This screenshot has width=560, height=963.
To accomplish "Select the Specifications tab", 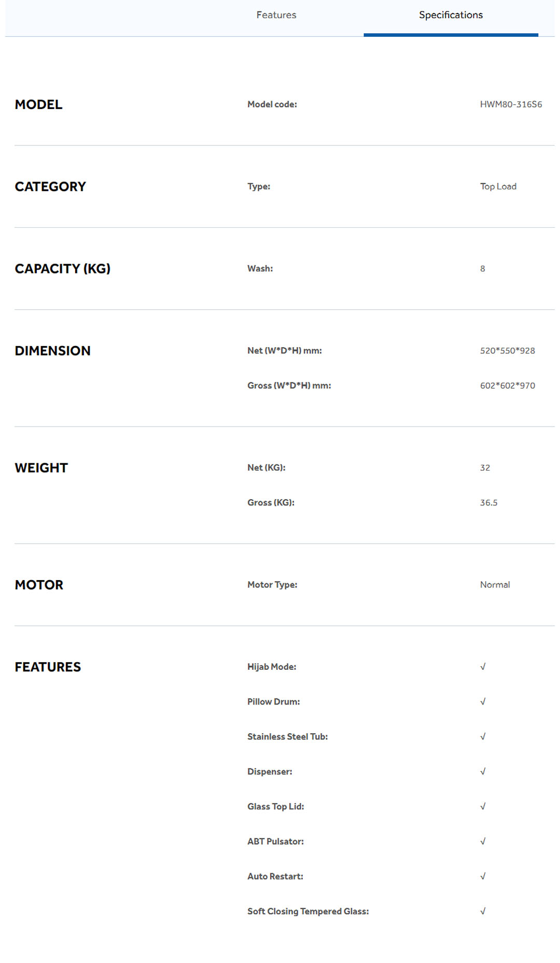I will (451, 15).
